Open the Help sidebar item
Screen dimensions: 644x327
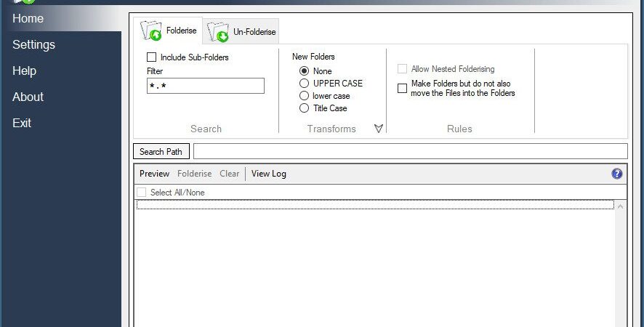[x=24, y=70]
